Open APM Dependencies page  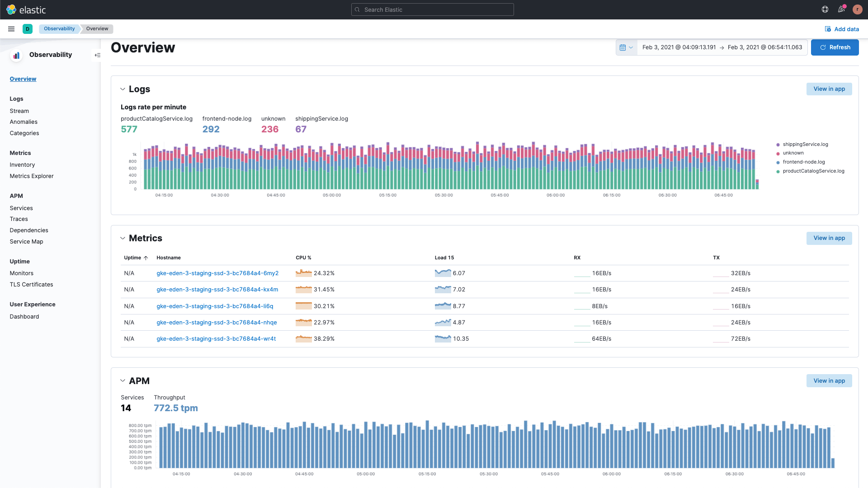point(29,230)
